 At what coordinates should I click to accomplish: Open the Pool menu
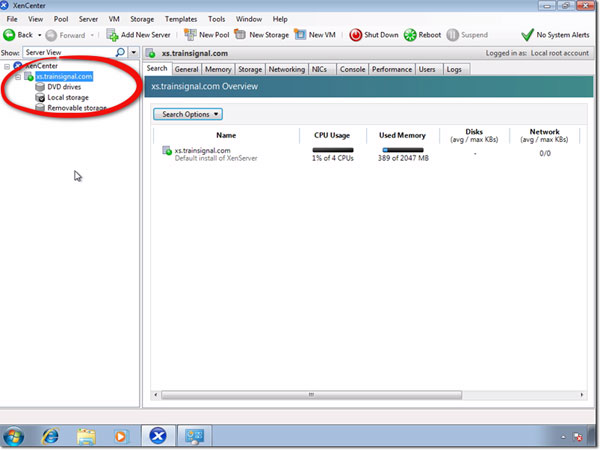click(60, 19)
